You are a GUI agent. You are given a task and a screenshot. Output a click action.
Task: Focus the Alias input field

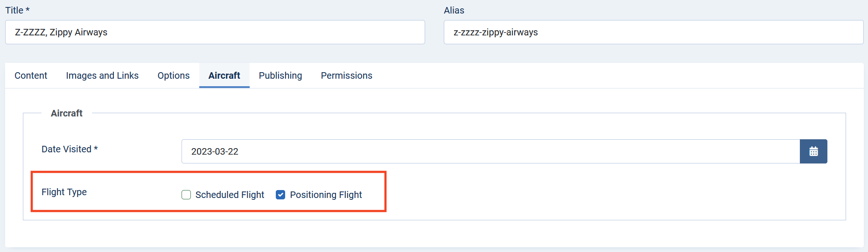(654, 32)
